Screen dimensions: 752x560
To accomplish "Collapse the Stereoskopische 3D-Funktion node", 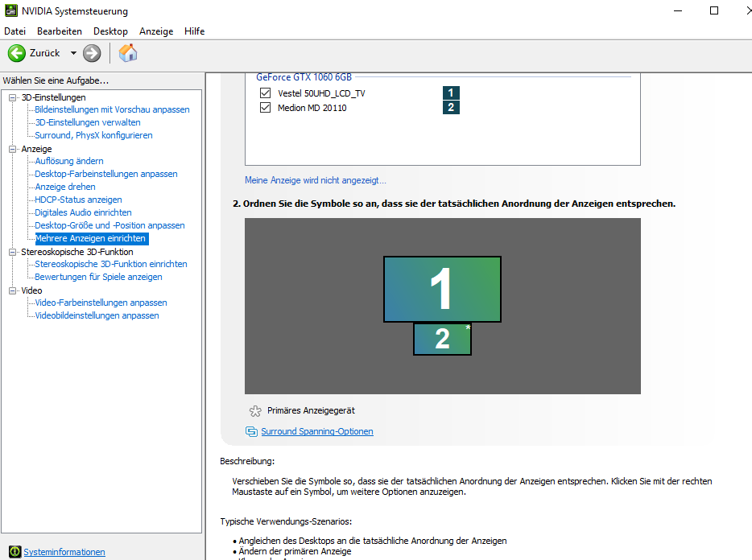I will point(12,252).
